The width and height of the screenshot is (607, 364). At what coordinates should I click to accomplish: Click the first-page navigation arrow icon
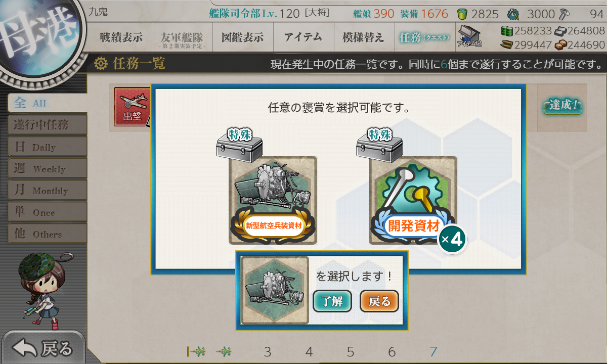click(196, 351)
